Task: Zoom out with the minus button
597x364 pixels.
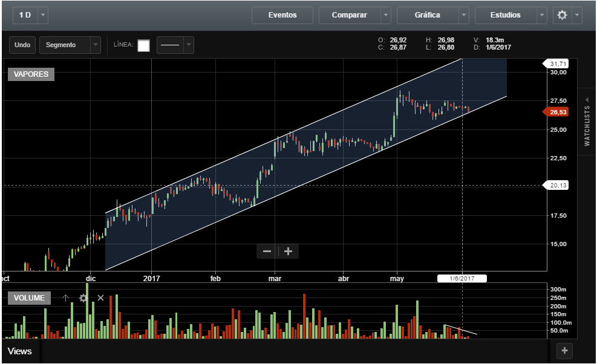Action: (267, 252)
